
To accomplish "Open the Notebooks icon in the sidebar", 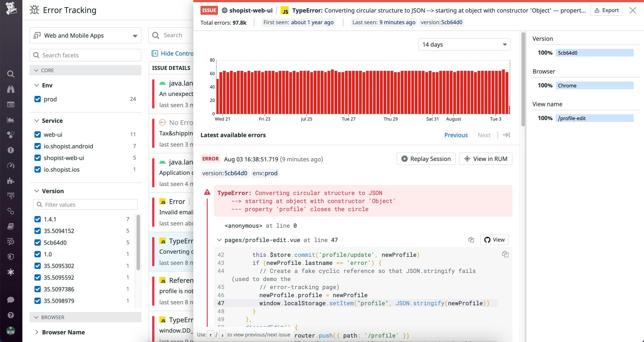I will click(x=10, y=226).
